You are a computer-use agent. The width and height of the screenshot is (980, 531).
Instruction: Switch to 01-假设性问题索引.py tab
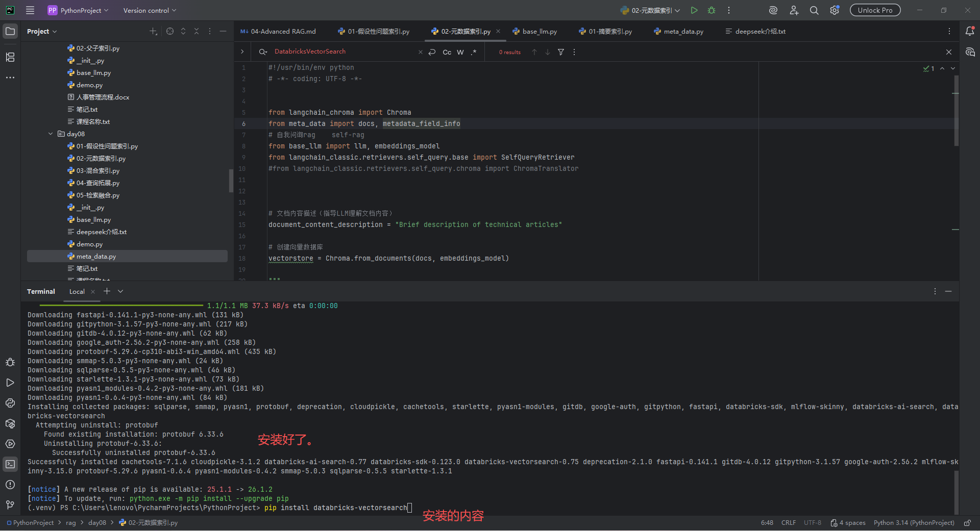[x=374, y=32]
